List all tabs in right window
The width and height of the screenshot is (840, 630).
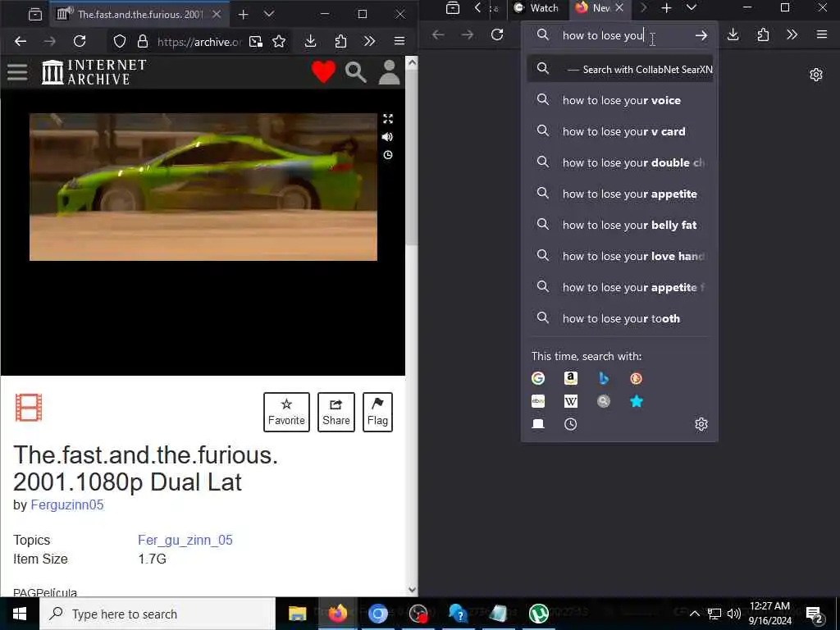pyautogui.click(x=692, y=8)
